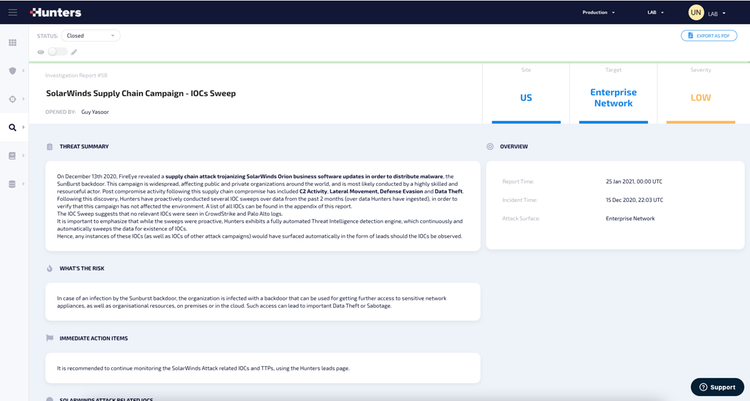The height and width of the screenshot is (401, 750).
Task: Export the report as PDF
Action: tap(709, 36)
